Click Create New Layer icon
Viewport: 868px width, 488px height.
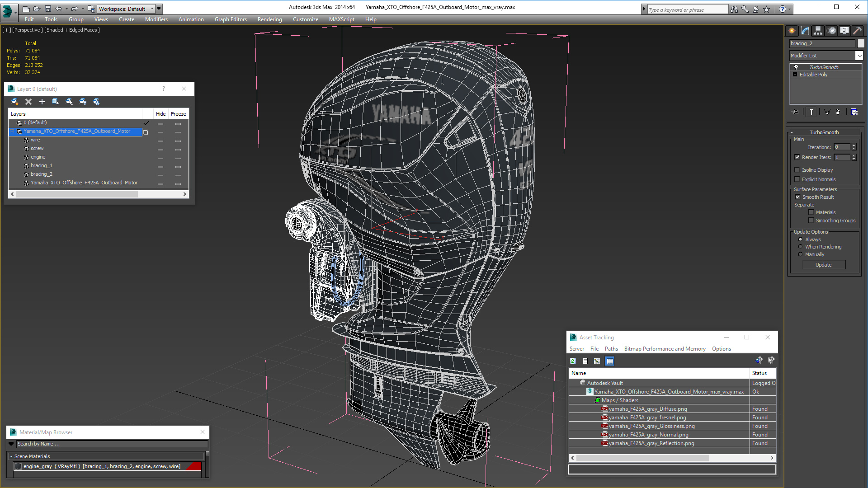tap(15, 102)
